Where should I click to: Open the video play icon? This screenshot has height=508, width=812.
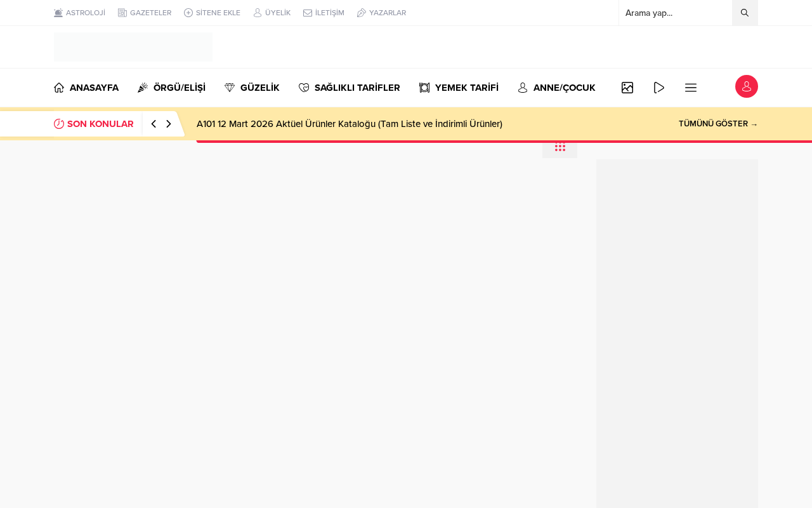(x=659, y=88)
